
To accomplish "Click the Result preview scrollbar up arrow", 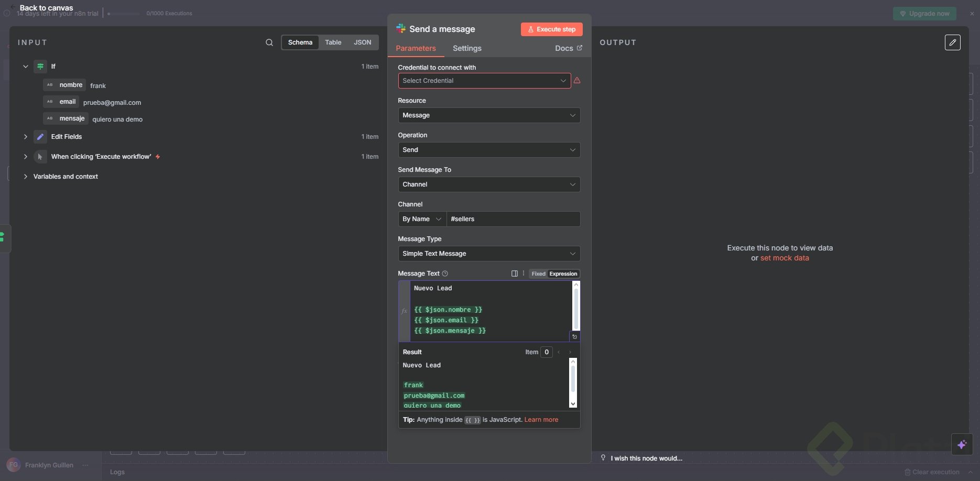I will 573,362.
